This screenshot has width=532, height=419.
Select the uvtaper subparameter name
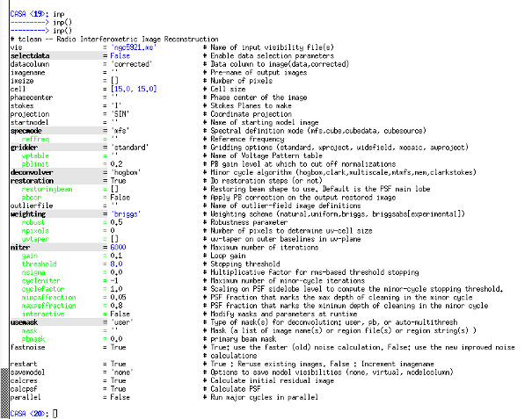coord(35,239)
